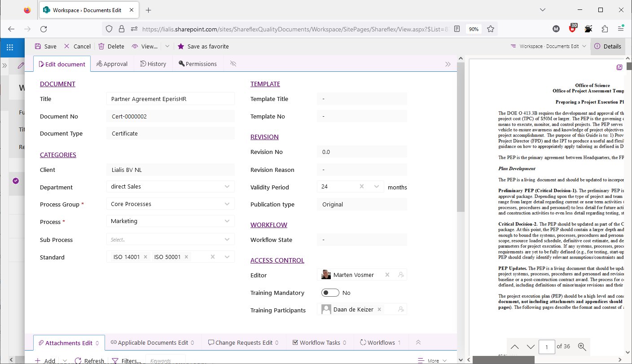Bookmark this page with star icon
The height and width of the screenshot is (364, 632).
pyautogui.click(x=491, y=29)
